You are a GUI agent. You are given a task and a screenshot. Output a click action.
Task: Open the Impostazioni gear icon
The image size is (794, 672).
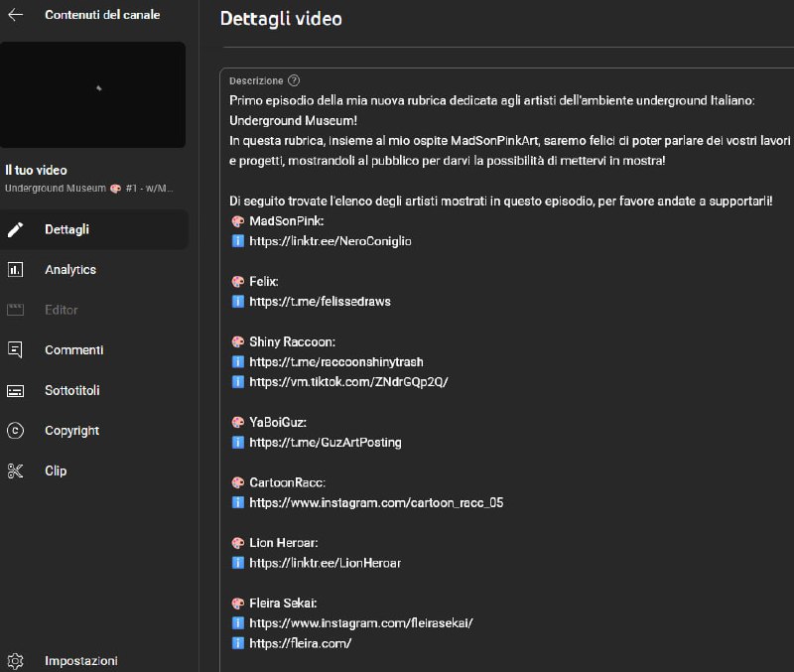15,661
